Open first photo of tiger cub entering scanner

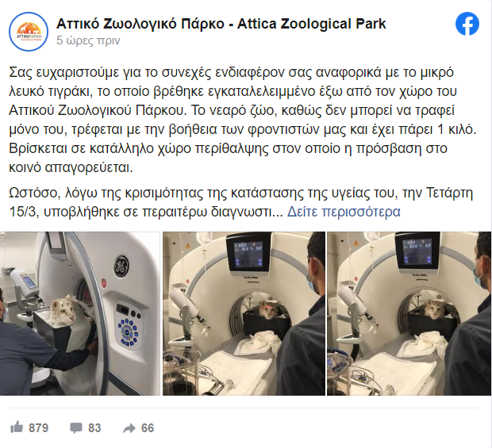[80, 313]
